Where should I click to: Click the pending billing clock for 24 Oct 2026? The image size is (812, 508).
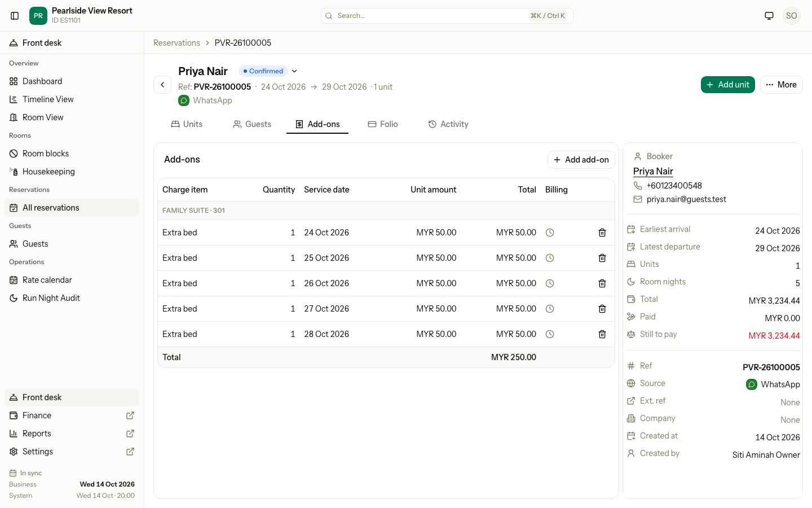coord(550,233)
